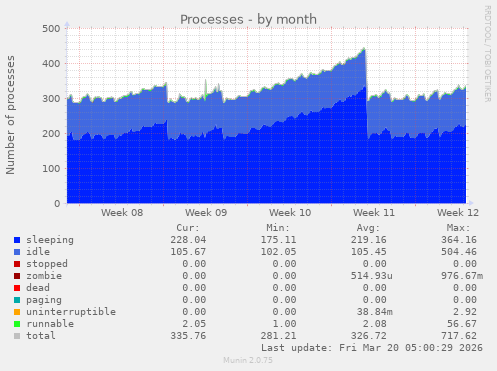Click total minimum value 281.21

point(278,336)
